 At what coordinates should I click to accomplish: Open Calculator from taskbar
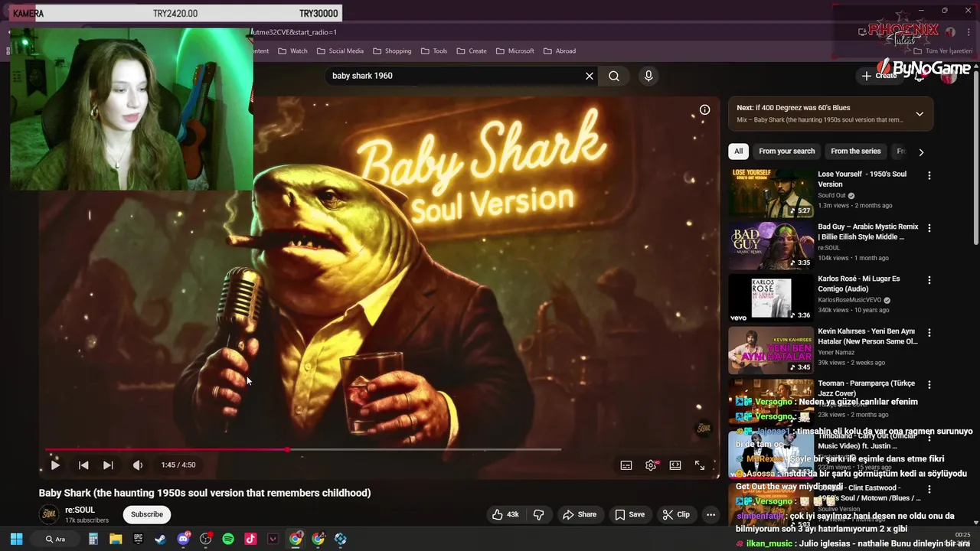pyautogui.click(x=93, y=539)
